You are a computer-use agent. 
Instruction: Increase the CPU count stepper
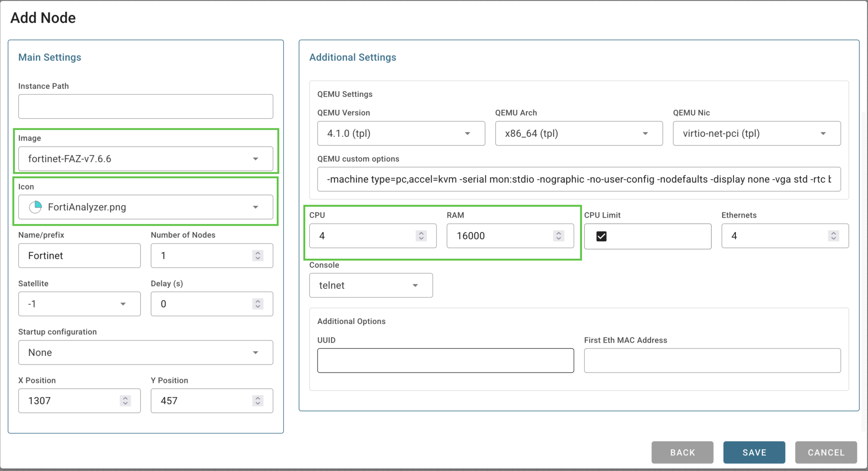[421, 233]
